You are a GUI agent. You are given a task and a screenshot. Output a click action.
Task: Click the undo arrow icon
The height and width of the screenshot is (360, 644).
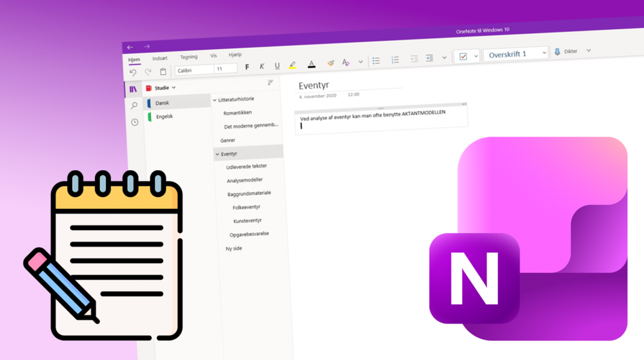click(x=133, y=73)
